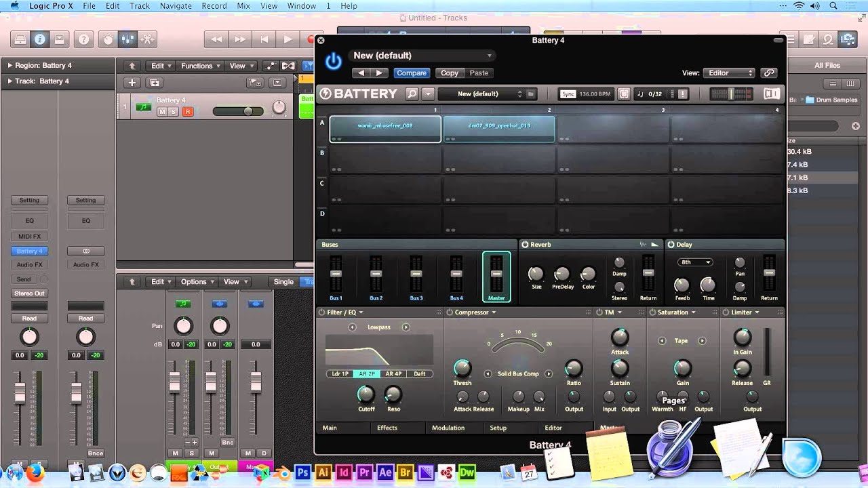Click the Play transport button
This screenshot has height=488, width=868.
click(x=288, y=39)
